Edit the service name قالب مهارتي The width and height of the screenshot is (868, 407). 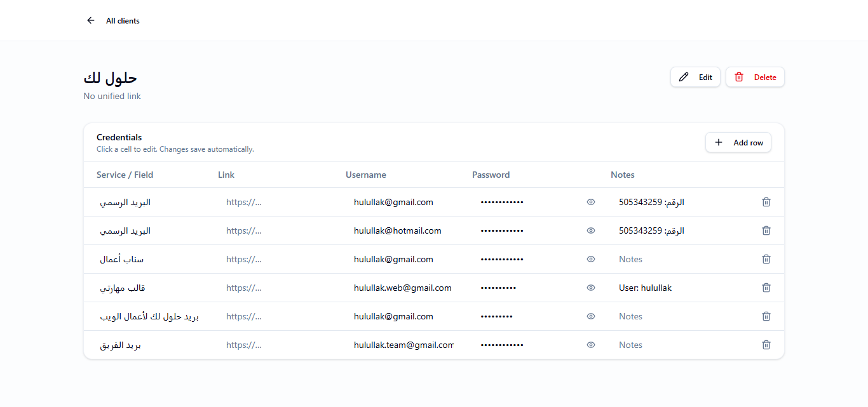point(149,288)
